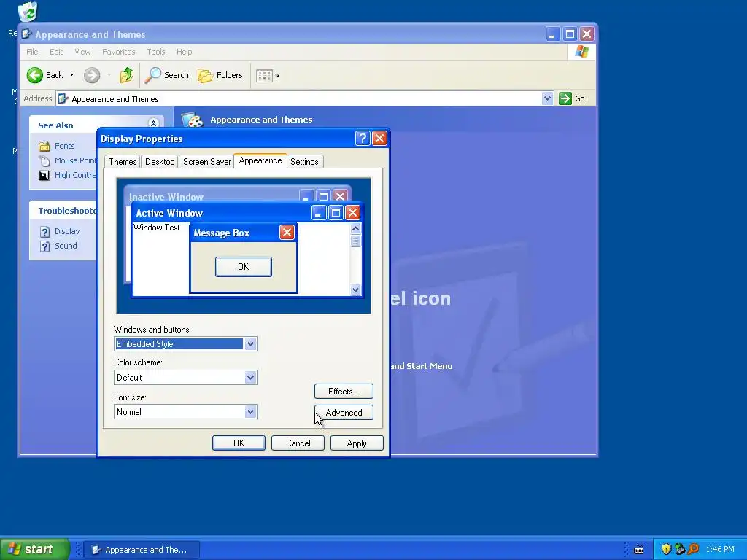The image size is (747, 560).
Task: Click the preview scrollbar down arrow
Action: click(355, 289)
